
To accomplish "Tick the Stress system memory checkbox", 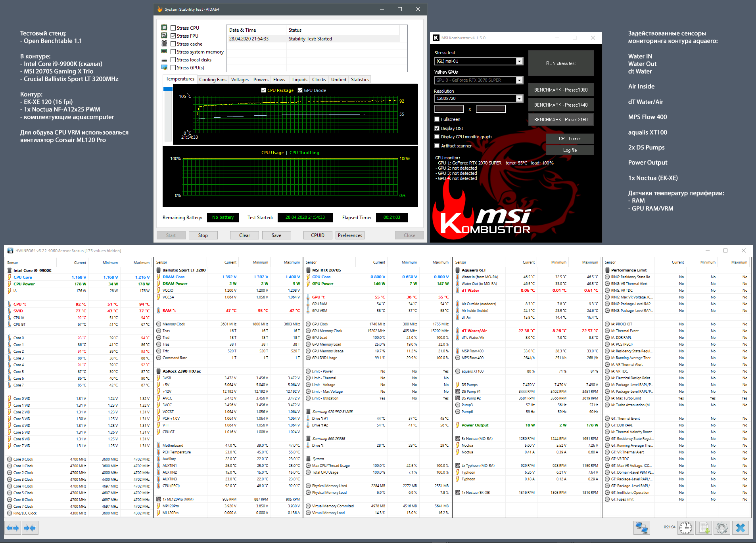I will (x=173, y=52).
